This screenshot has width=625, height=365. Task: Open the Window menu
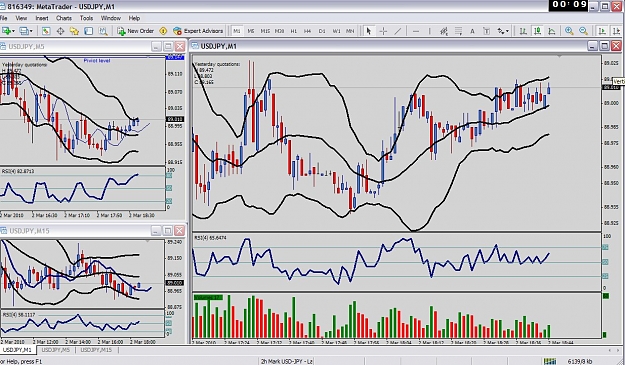point(110,18)
